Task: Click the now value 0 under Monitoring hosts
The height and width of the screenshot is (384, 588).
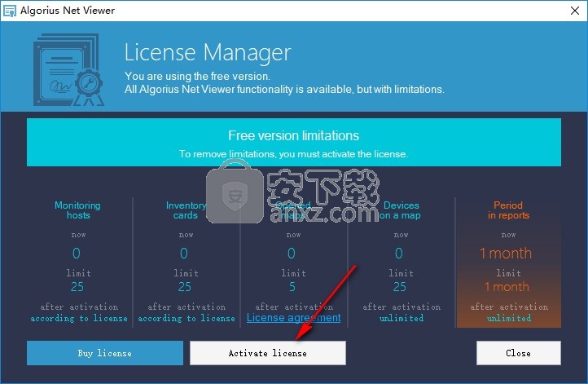Action: 77,254
